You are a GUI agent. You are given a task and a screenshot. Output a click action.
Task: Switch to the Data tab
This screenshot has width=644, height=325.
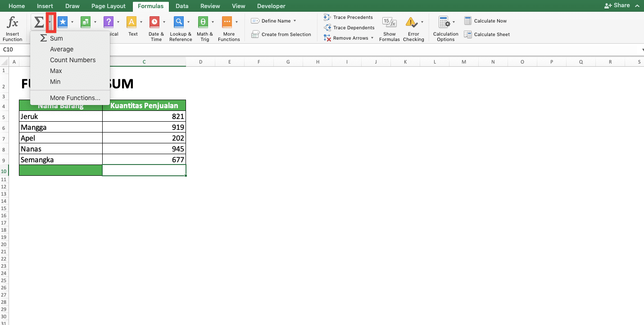coord(182,6)
